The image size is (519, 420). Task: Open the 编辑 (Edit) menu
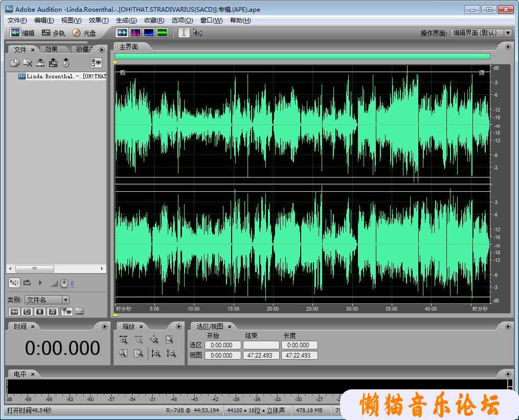tap(44, 20)
